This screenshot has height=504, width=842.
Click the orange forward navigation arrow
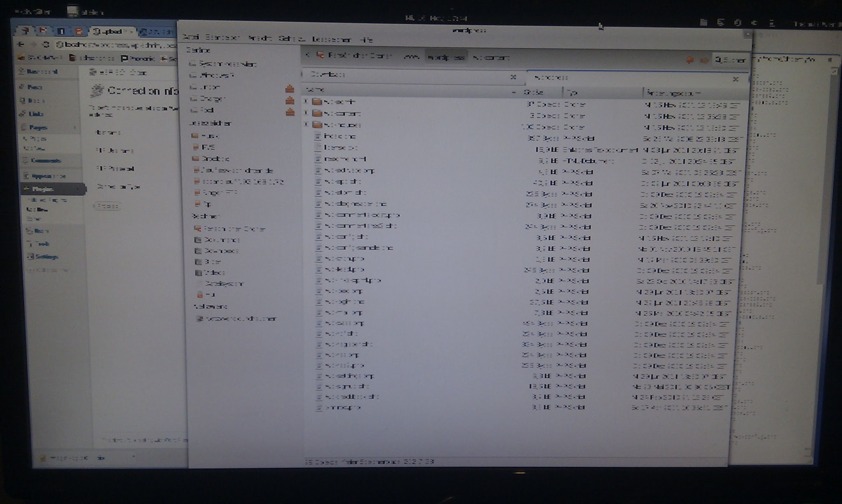coord(704,60)
